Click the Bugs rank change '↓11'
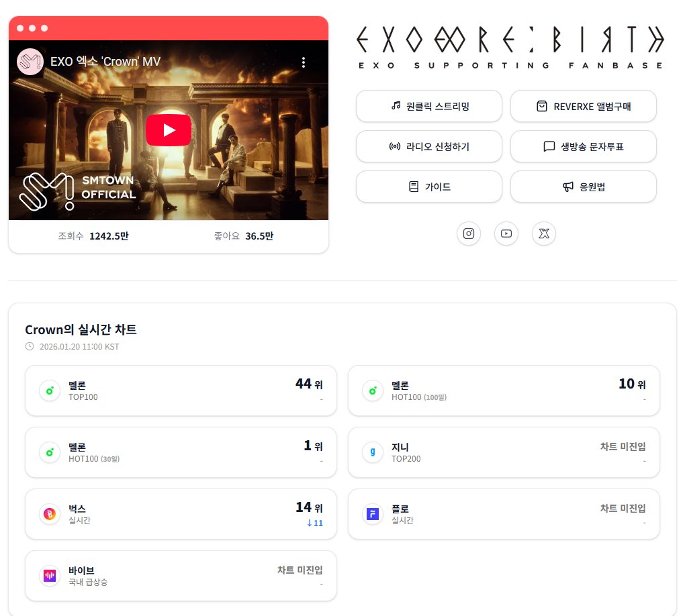 pos(315,523)
